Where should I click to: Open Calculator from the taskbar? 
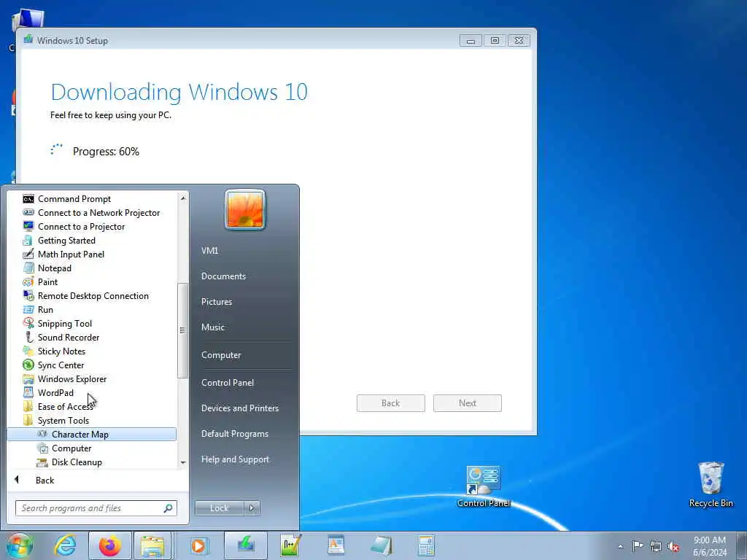click(x=426, y=545)
